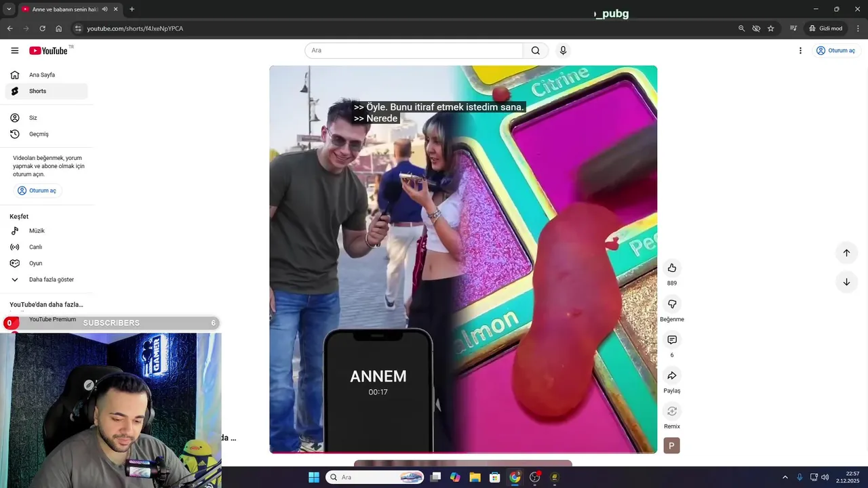Open Task View on taskbar
Image resolution: width=868 pixels, height=488 pixels.
[x=436, y=477]
